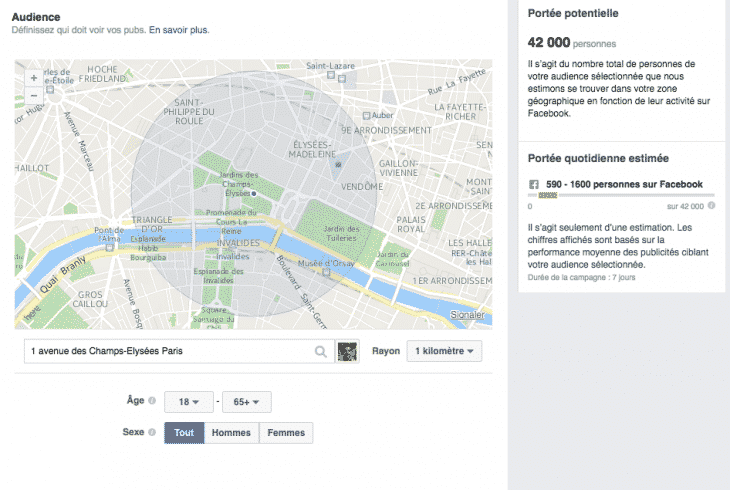Screen dimensions: 730x490
Task: Click the address input '1 avenue des Champs-Elysées Paris'
Action: coord(179,351)
